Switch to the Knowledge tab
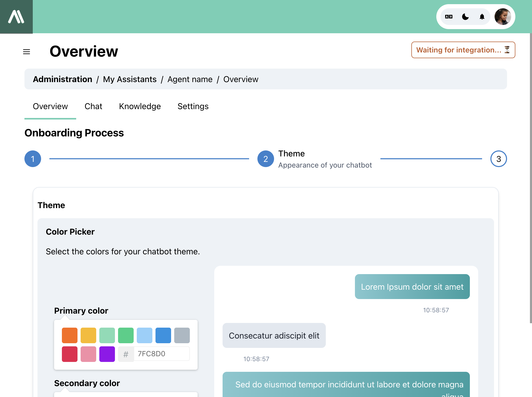Viewport: 532px width, 397px height. [x=140, y=106]
